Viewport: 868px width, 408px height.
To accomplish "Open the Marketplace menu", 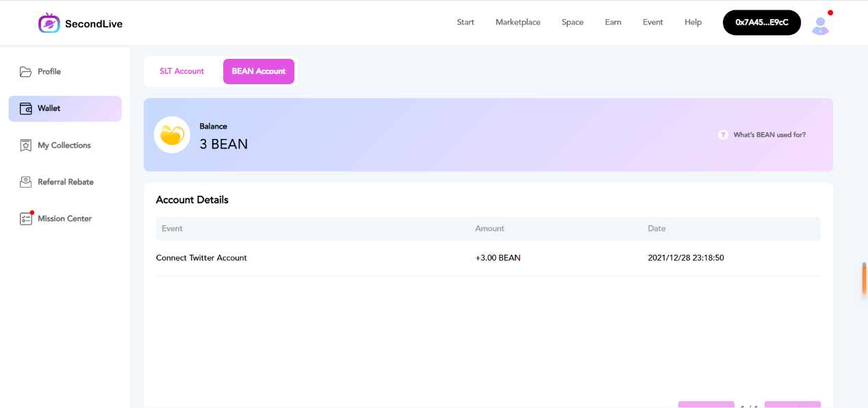I will click(x=518, y=23).
